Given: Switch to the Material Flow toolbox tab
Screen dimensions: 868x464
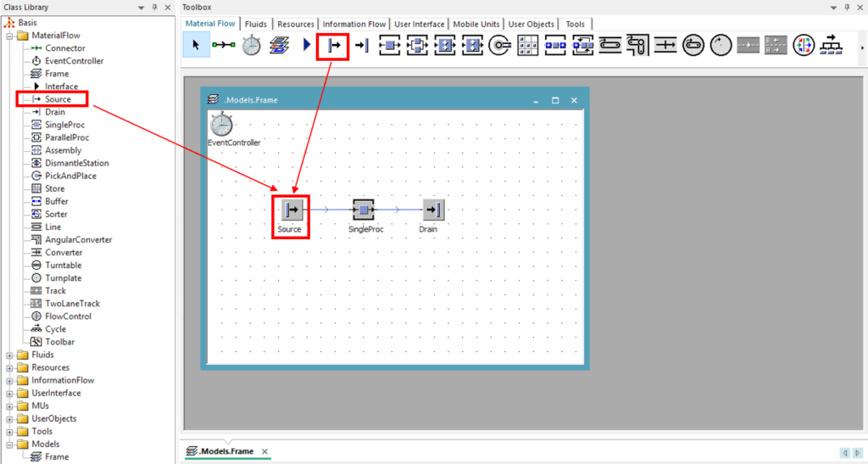Looking at the screenshot, I should 210,24.
